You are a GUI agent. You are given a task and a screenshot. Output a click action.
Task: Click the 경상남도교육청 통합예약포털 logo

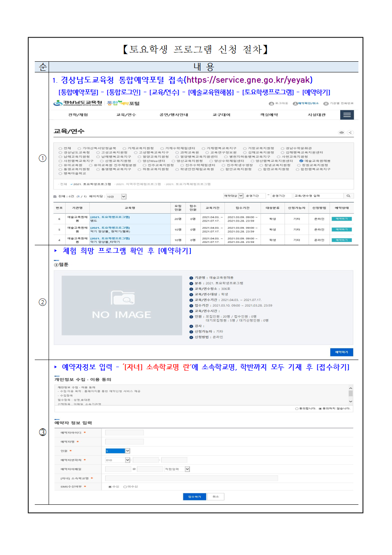96,103
